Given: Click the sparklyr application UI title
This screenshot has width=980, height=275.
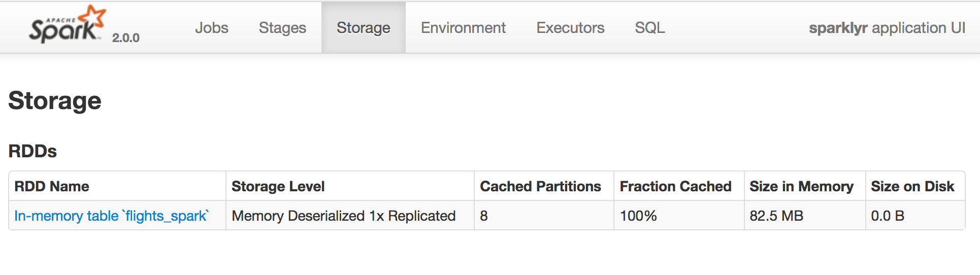Looking at the screenshot, I should [887, 28].
